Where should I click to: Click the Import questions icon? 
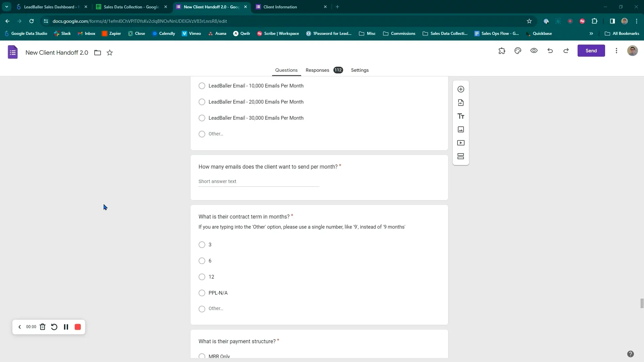[461, 103]
